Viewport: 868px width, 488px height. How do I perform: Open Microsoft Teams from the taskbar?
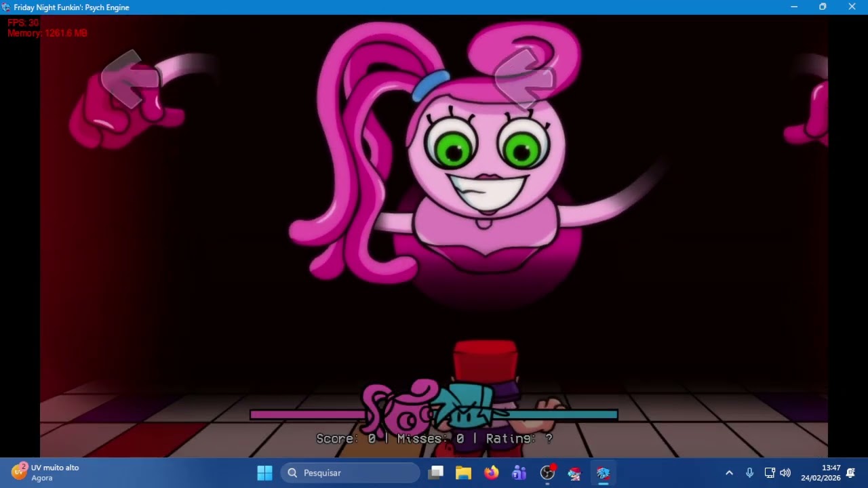(x=519, y=472)
